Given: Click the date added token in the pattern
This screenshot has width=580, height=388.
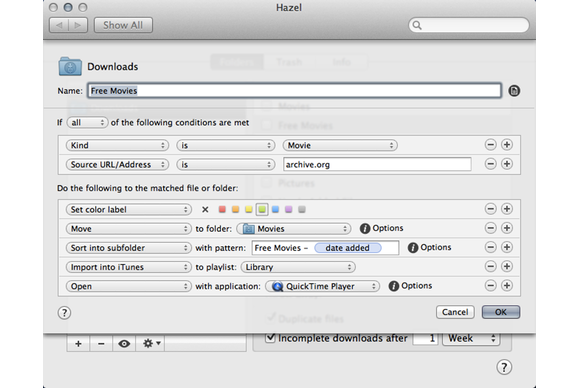Looking at the screenshot, I should (348, 248).
